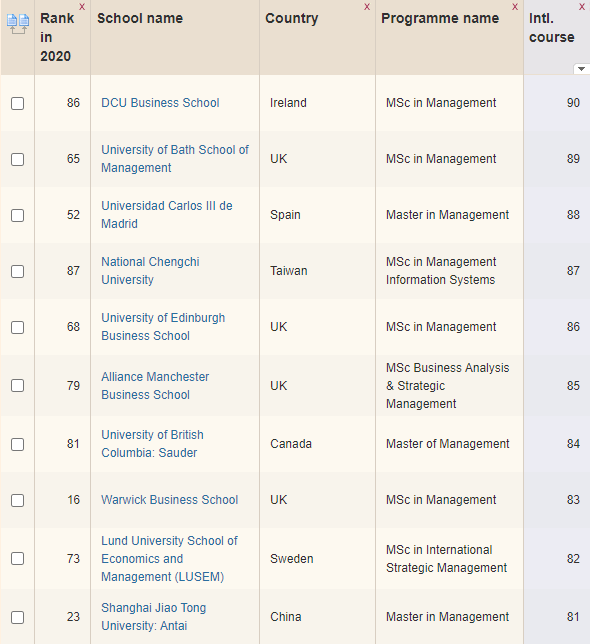Open University of Bath School of Management link
Image resolution: width=590 pixels, height=644 pixels.
(175, 159)
